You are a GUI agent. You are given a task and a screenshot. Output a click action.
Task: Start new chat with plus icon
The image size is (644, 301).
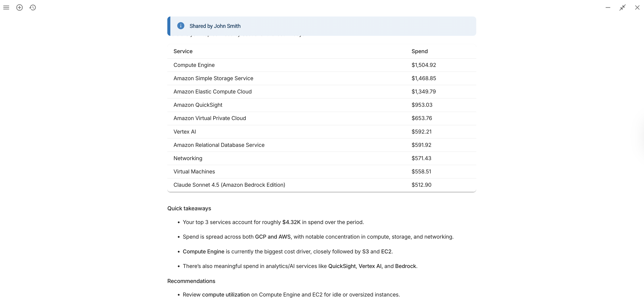(20, 8)
